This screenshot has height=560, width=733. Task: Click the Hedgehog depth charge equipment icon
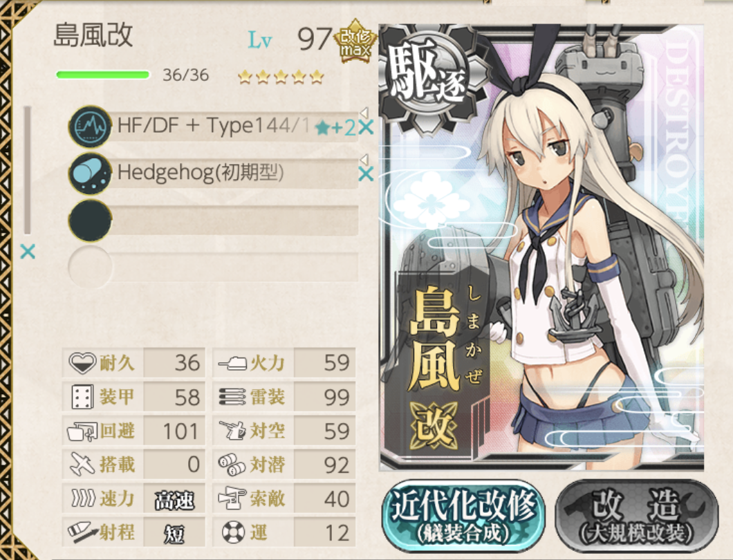click(90, 174)
